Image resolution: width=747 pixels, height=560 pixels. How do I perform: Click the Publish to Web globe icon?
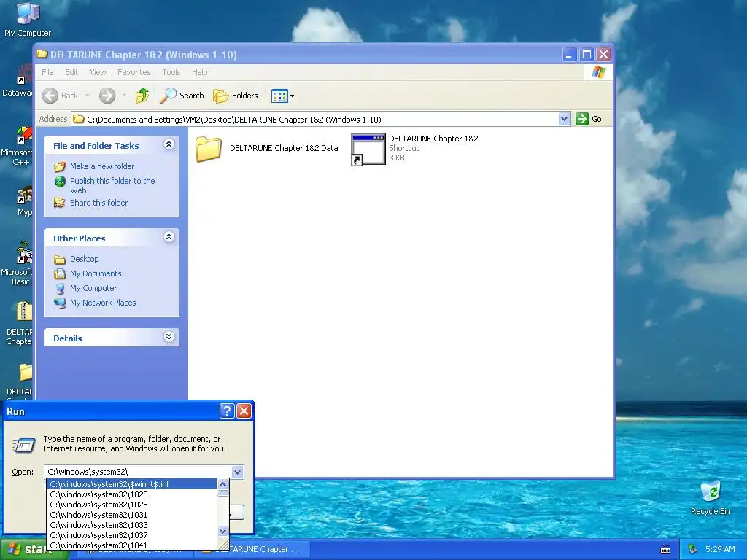click(60, 182)
